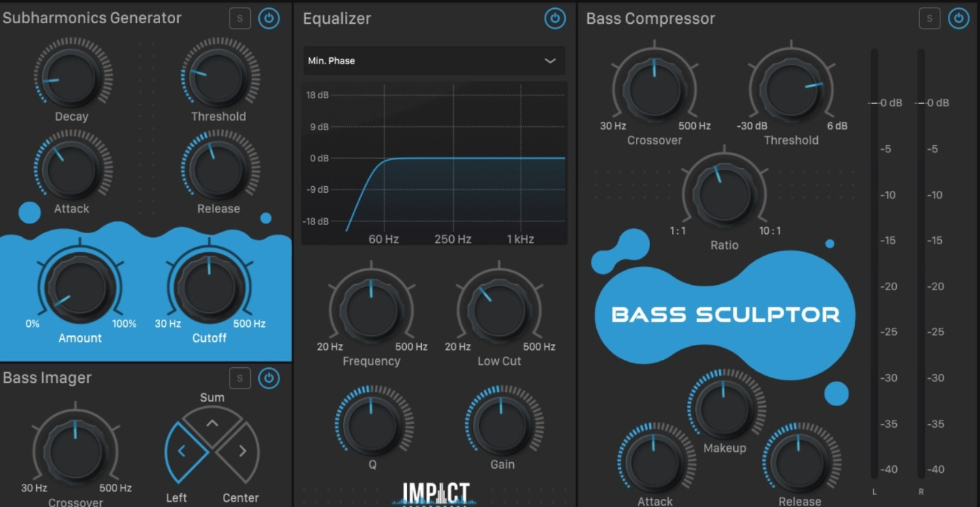Click the 60 Hz graph label
This screenshot has width=980, height=507.
point(384,239)
